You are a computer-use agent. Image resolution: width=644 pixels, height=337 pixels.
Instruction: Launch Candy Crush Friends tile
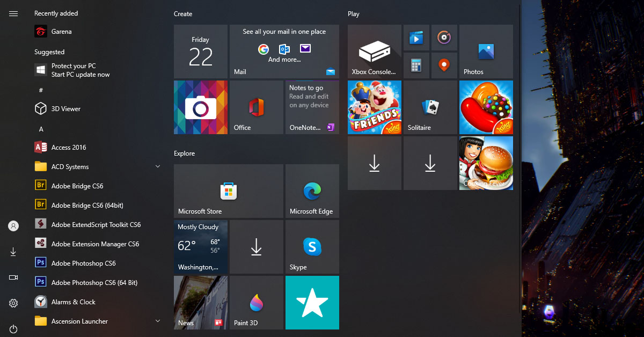tap(375, 107)
